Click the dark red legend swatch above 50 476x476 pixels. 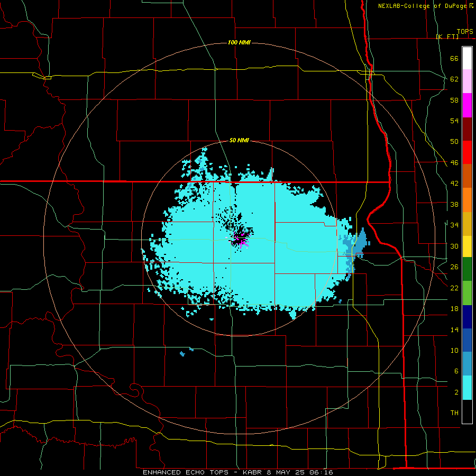[x=467, y=129]
